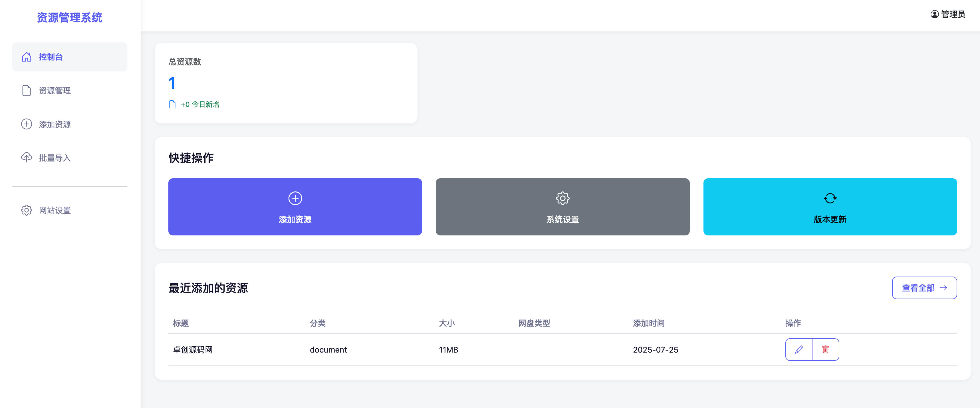The width and height of the screenshot is (980, 408).
Task: Click the 最近添加的资源 heading
Action: point(208,288)
